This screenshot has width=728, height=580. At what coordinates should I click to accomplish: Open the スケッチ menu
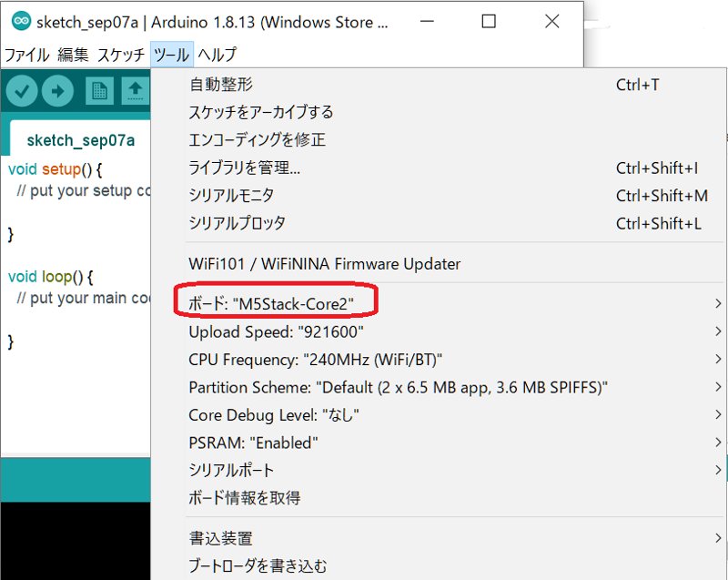pos(121,55)
